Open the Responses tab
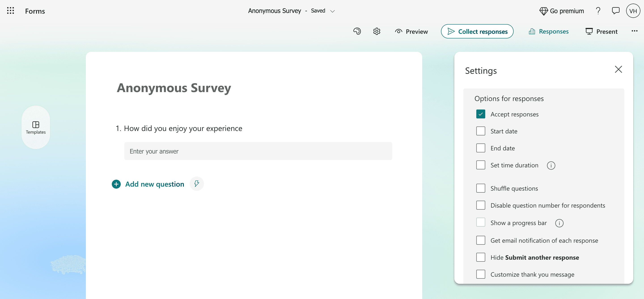Image resolution: width=644 pixels, height=299 pixels. 549,32
